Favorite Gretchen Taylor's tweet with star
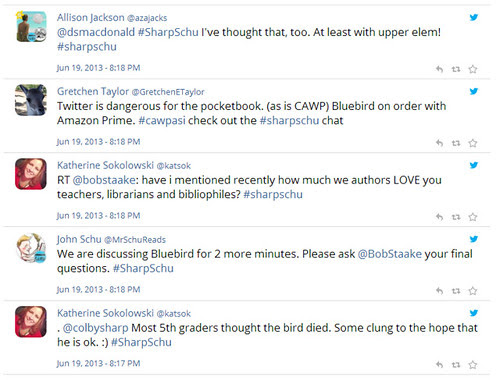The height and width of the screenshot is (380, 500). 472,143
